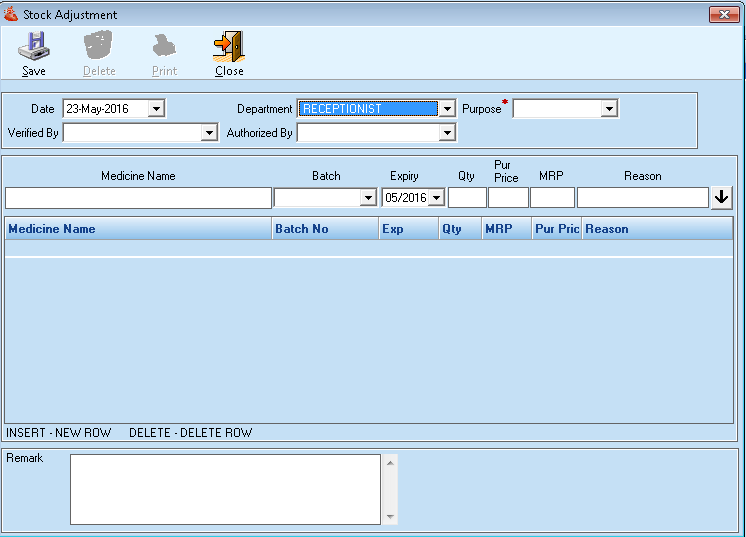Close the Stock Adjustment window

723,15
